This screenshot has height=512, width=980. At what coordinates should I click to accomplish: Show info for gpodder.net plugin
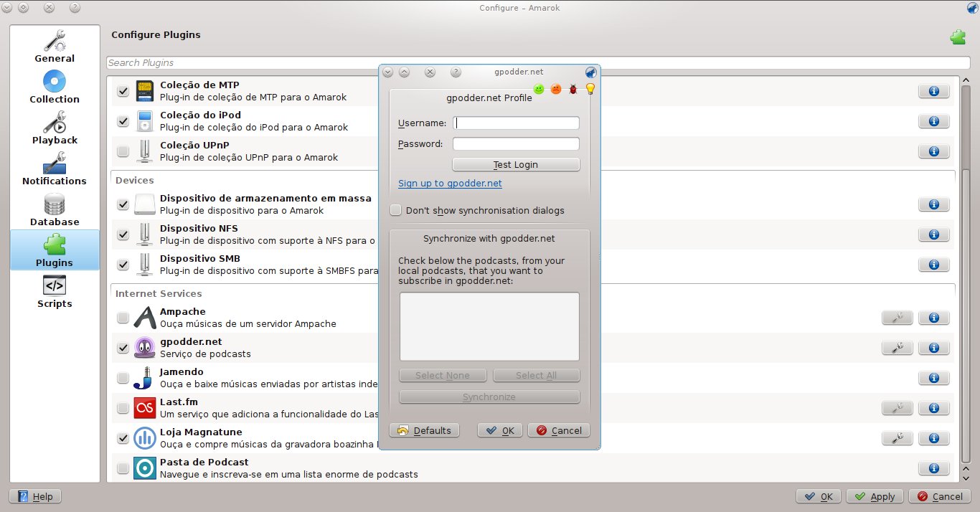[934, 348]
